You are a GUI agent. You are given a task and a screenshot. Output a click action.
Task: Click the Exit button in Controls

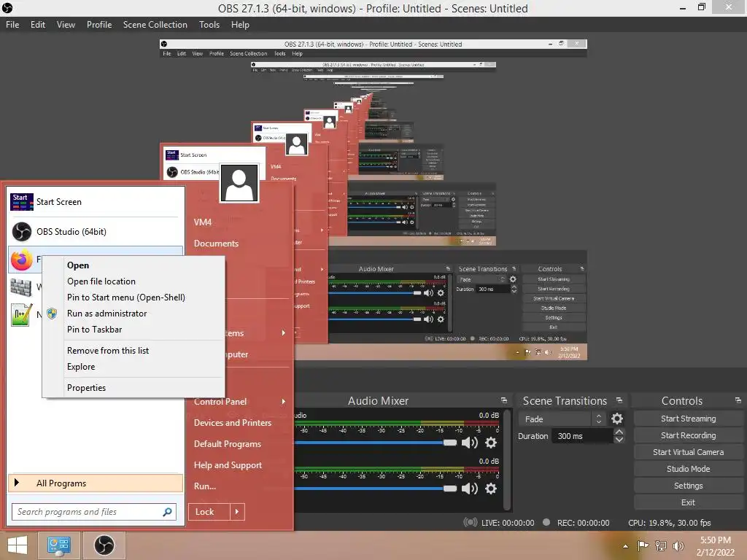[688, 502]
